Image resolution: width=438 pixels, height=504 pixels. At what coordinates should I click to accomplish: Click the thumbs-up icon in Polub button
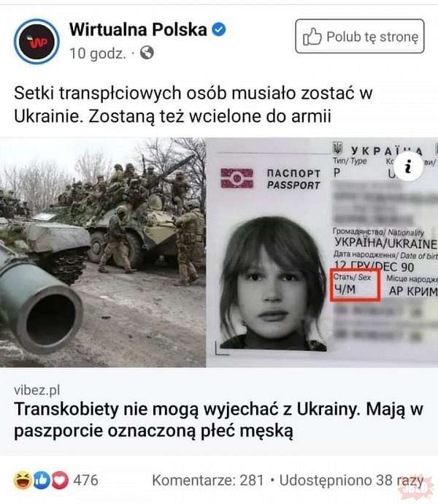pyautogui.click(x=312, y=37)
